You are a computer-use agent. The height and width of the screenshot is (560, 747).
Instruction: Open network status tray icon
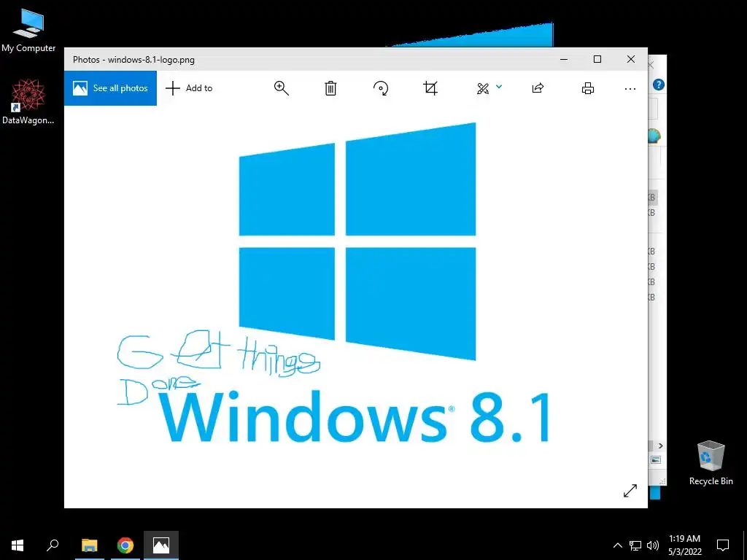click(635, 545)
